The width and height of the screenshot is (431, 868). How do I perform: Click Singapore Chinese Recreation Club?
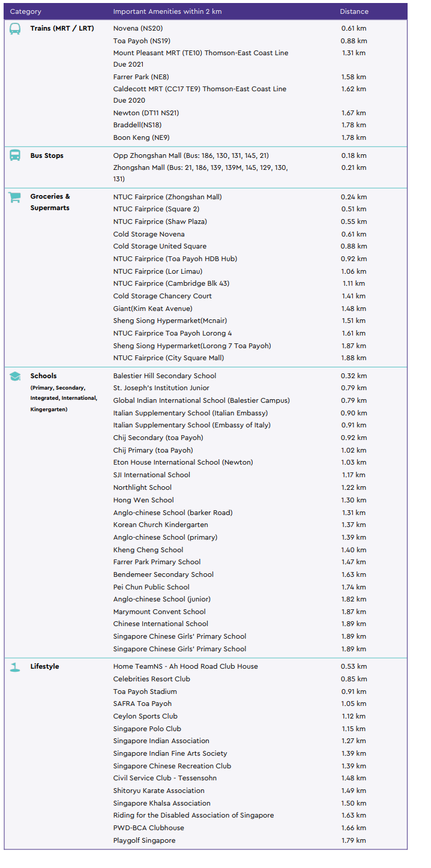pyautogui.click(x=172, y=766)
